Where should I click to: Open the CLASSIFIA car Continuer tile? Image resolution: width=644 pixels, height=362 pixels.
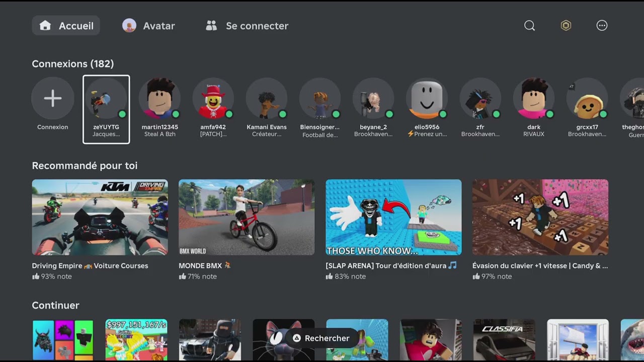click(x=504, y=340)
